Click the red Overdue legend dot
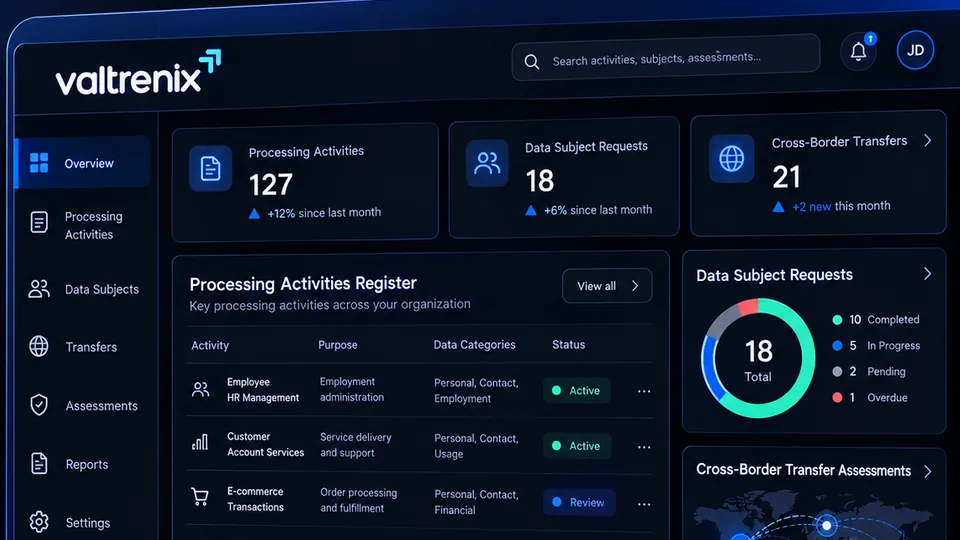Screen dimensions: 960x540 point(837,397)
